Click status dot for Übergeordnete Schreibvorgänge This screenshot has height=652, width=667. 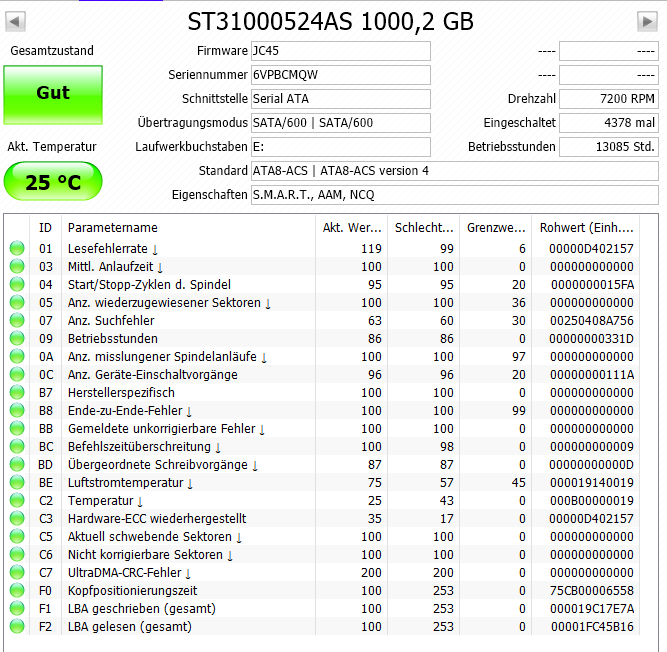coord(17,464)
